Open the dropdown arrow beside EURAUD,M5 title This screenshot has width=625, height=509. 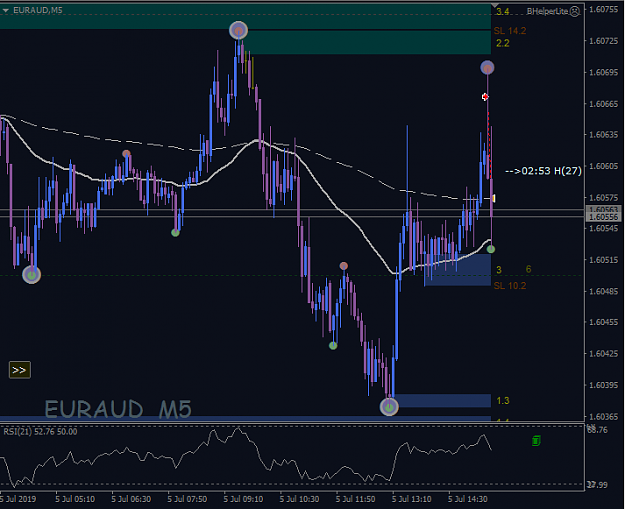click(6, 10)
